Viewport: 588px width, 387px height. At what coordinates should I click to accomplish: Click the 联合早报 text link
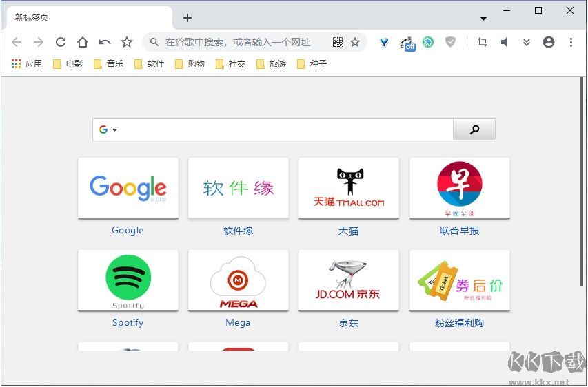click(459, 231)
